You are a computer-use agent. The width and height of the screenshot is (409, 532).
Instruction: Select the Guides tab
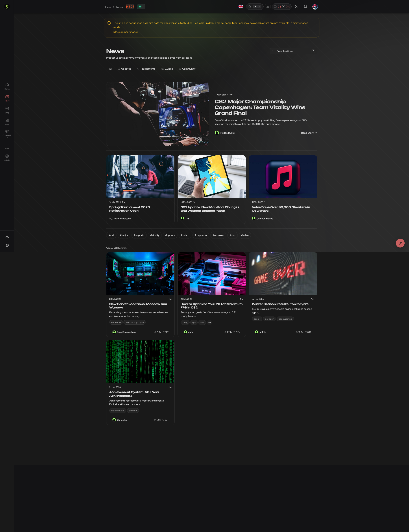pyautogui.click(x=167, y=69)
